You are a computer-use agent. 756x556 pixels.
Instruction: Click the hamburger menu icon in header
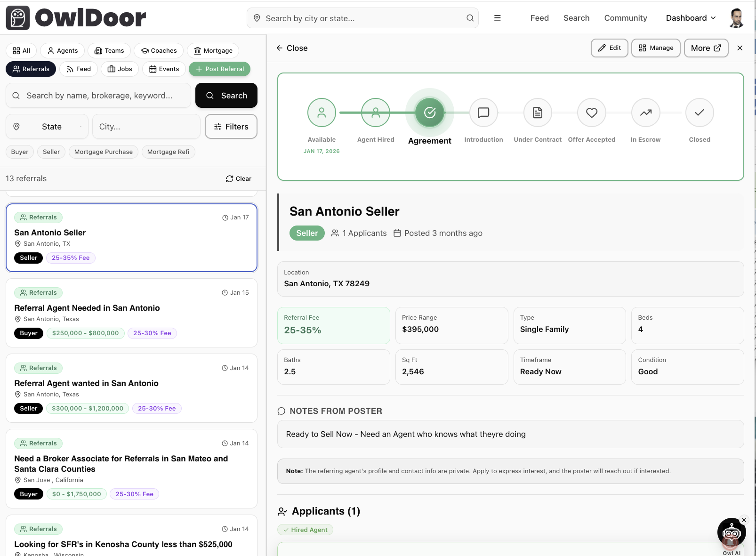tap(497, 18)
